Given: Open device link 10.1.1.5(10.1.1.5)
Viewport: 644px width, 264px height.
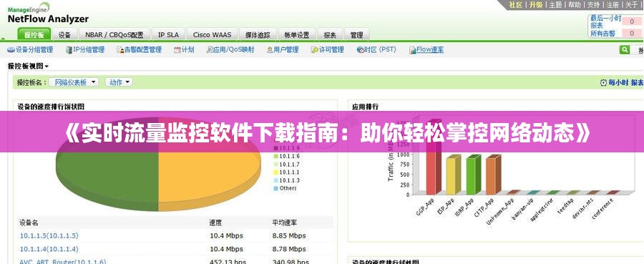Looking at the screenshot, I should point(49,235).
